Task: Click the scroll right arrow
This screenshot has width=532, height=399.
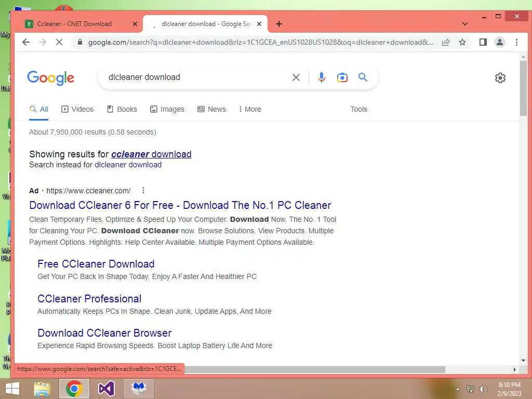Action: tap(514, 369)
